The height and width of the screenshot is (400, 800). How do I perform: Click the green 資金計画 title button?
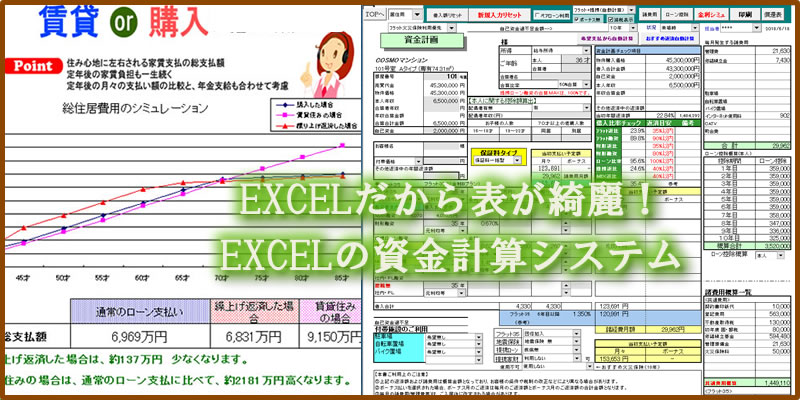(422, 40)
